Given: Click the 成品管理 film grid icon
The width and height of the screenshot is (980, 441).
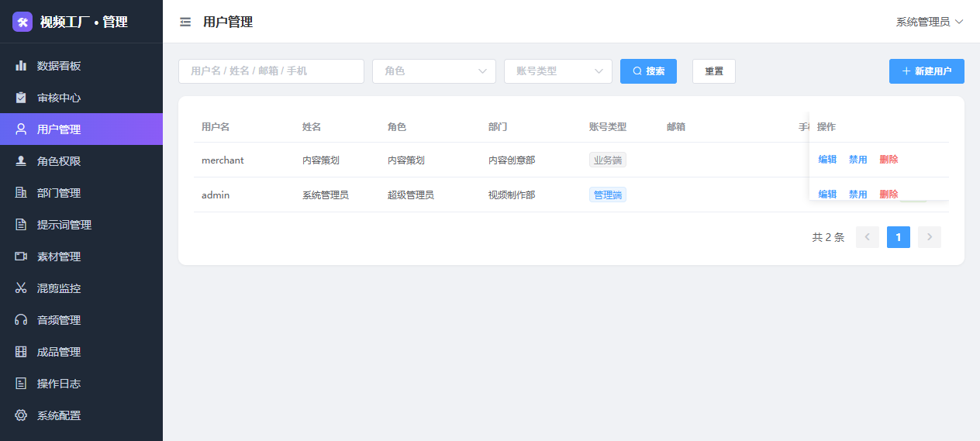Looking at the screenshot, I should pos(21,352).
